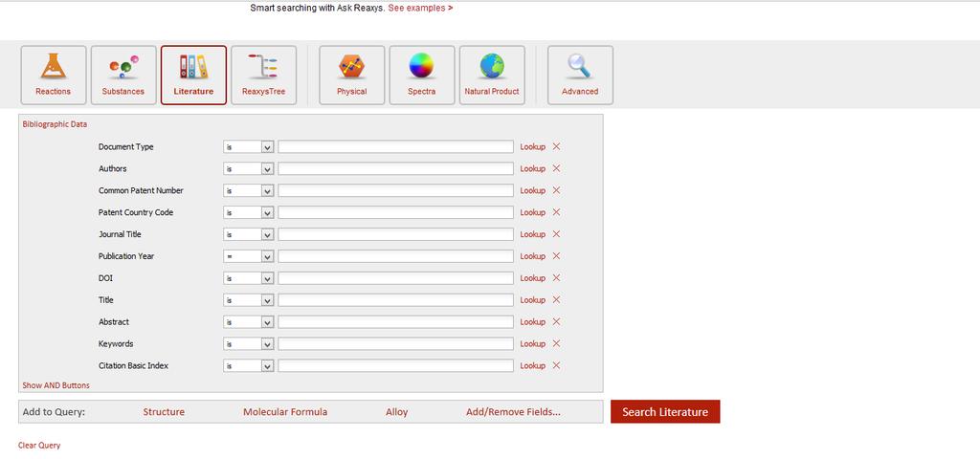Image resolution: width=980 pixels, height=459 pixels.
Task: Remove the Title field with X
Action: tap(556, 299)
